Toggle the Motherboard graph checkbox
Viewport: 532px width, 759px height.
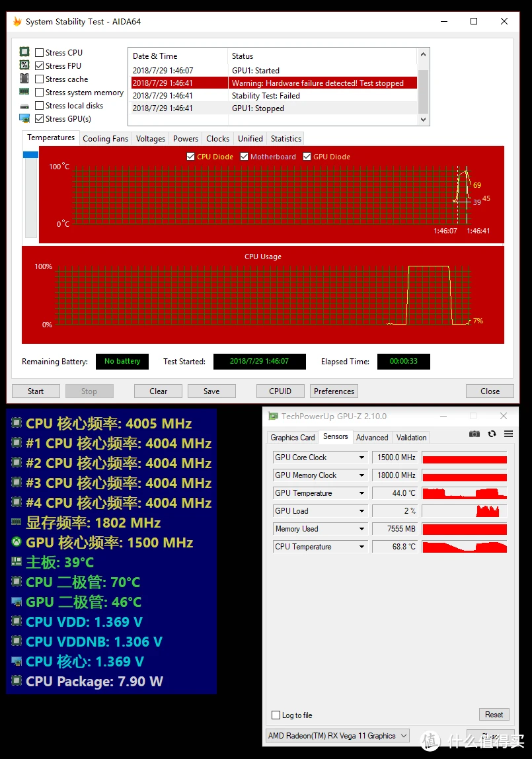point(245,156)
